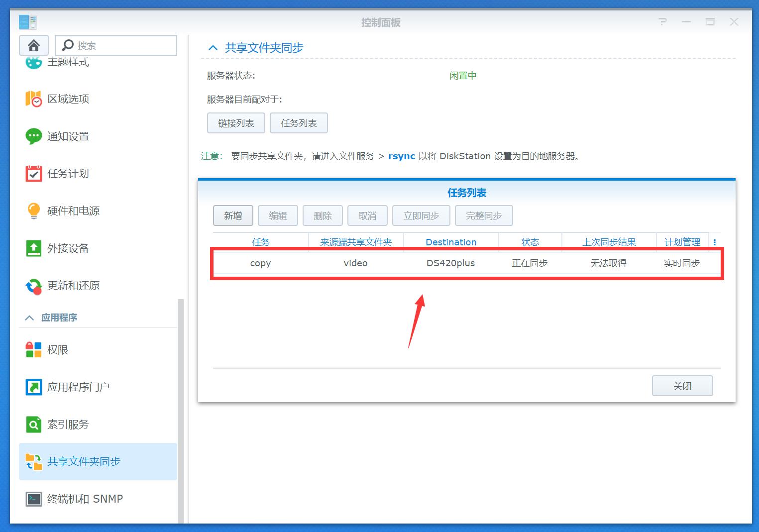Collapse the 应用程序 sidebar category
This screenshot has height=532, width=759.
[29, 318]
